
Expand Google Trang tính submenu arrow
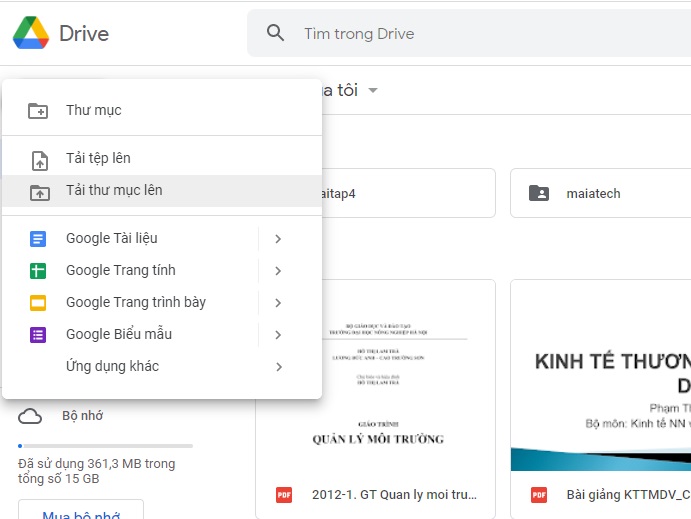[x=278, y=271]
